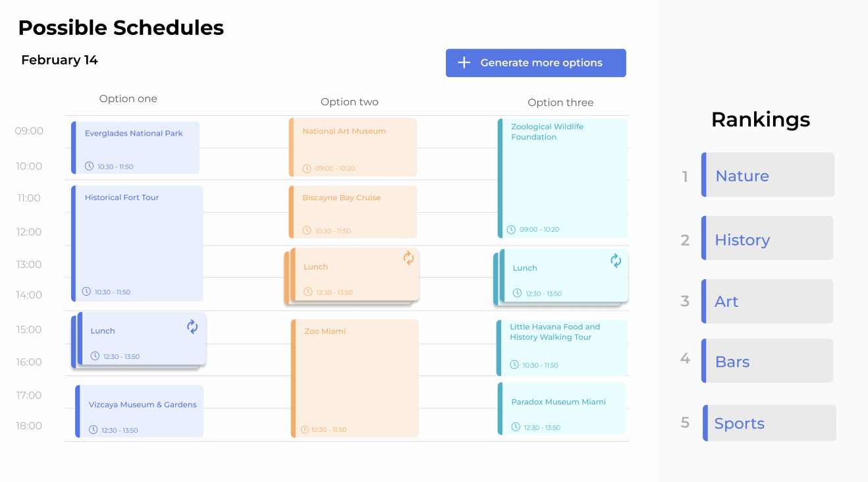The width and height of the screenshot is (868, 482).
Task: Select the Option three column header
Action: [x=560, y=103]
